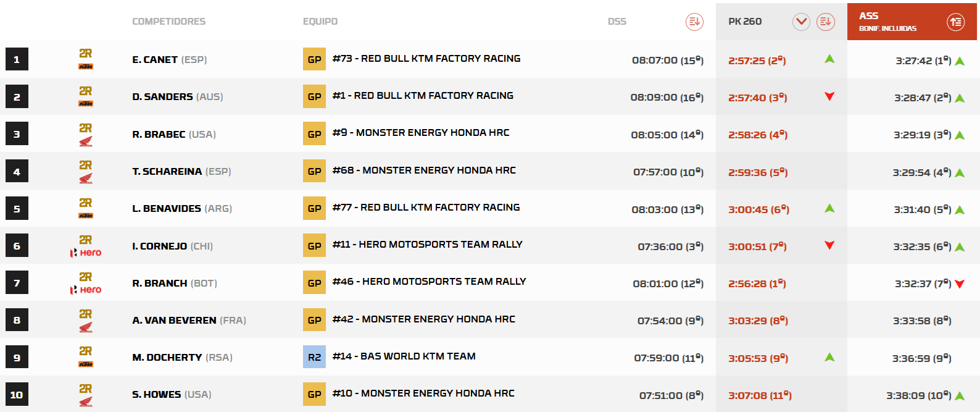Viewport: 980px width, 412px height.
Task: Click the GP class badge for #11
Action: (314, 246)
